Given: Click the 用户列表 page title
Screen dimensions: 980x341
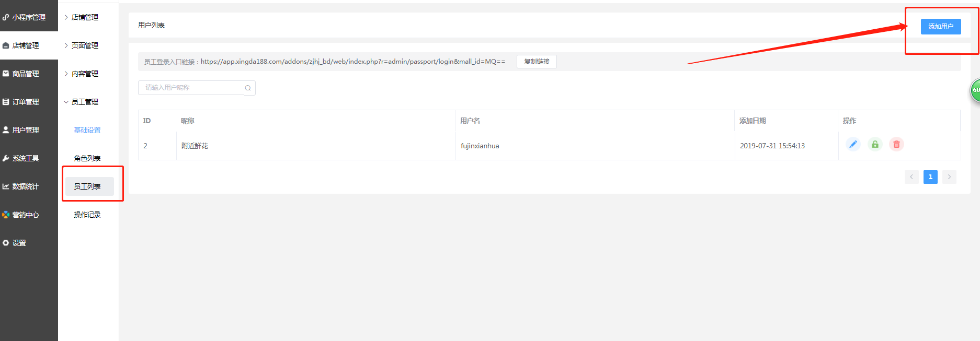Looking at the screenshot, I should 151,25.
